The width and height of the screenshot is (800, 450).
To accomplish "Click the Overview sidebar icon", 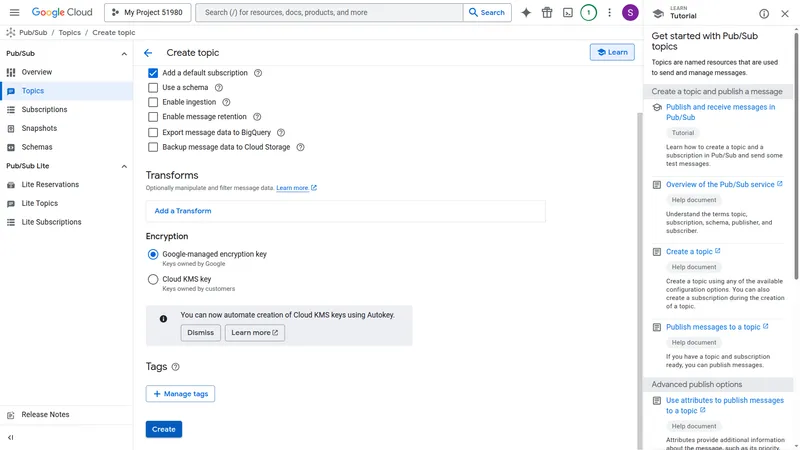I will [11, 72].
